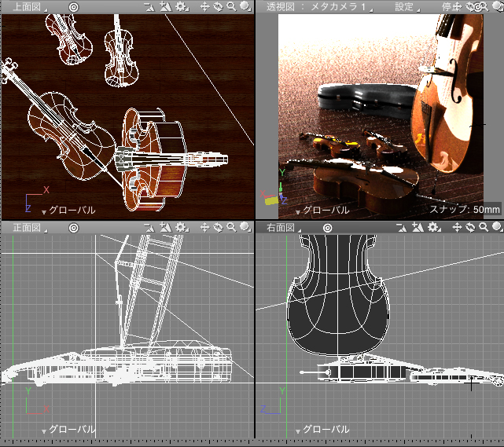The width and height of the screenshot is (504, 447).
Task: Click the angled ruler icon in 上面図 header
Action: [149, 7]
